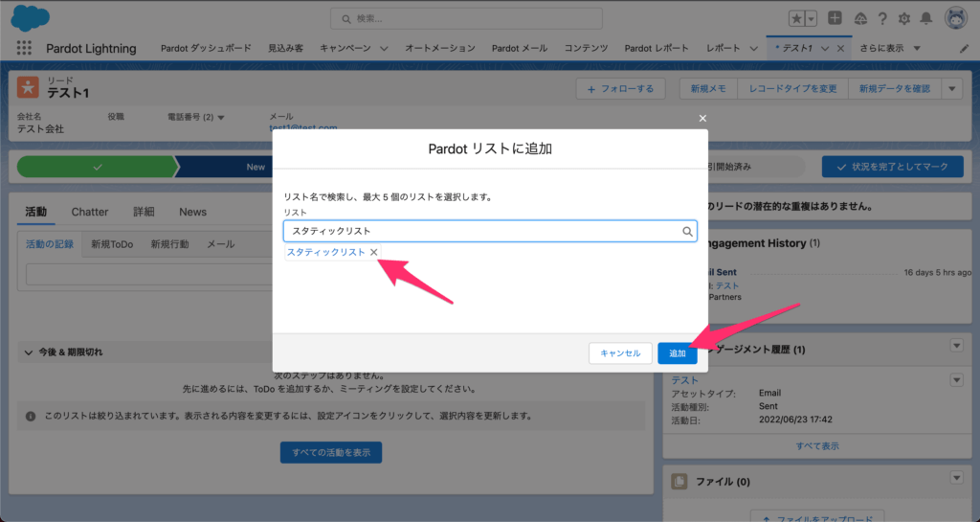Expand more record actions dropdown arrow
Image resolution: width=980 pixels, height=522 pixels.
click(x=952, y=89)
